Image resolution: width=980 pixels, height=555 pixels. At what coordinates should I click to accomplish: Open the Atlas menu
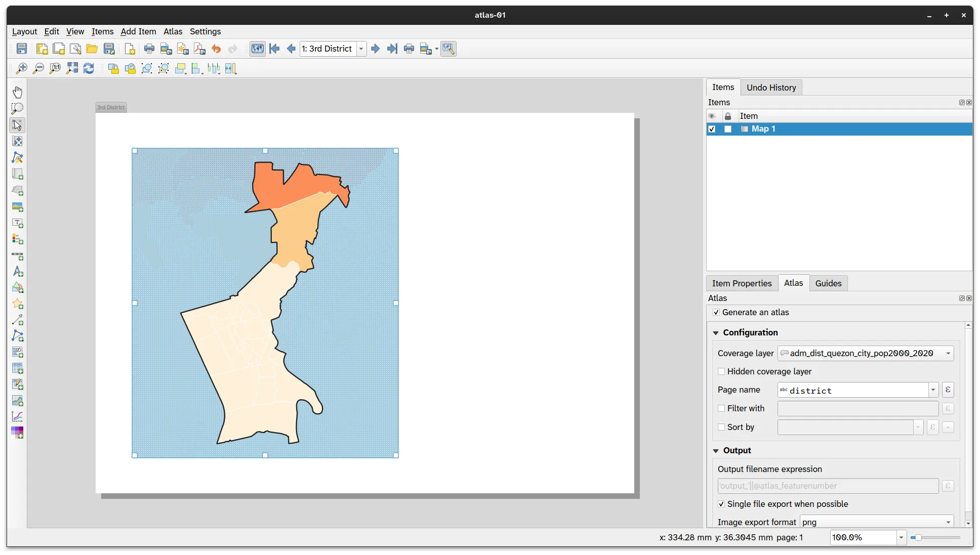point(173,31)
